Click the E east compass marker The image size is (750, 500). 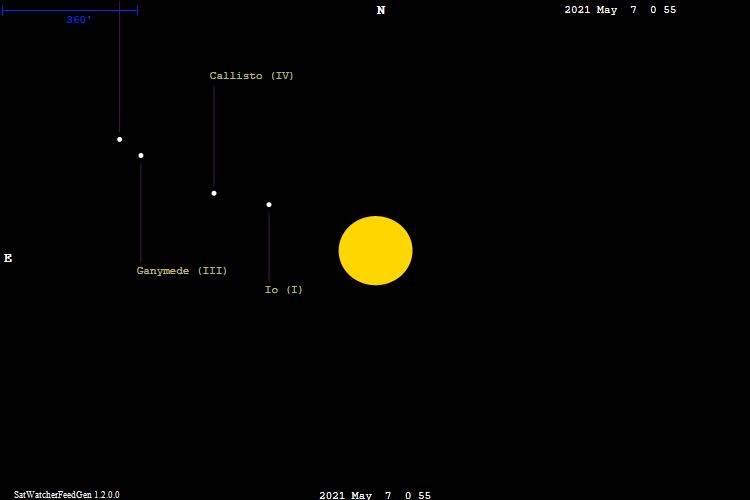click(x=8, y=258)
